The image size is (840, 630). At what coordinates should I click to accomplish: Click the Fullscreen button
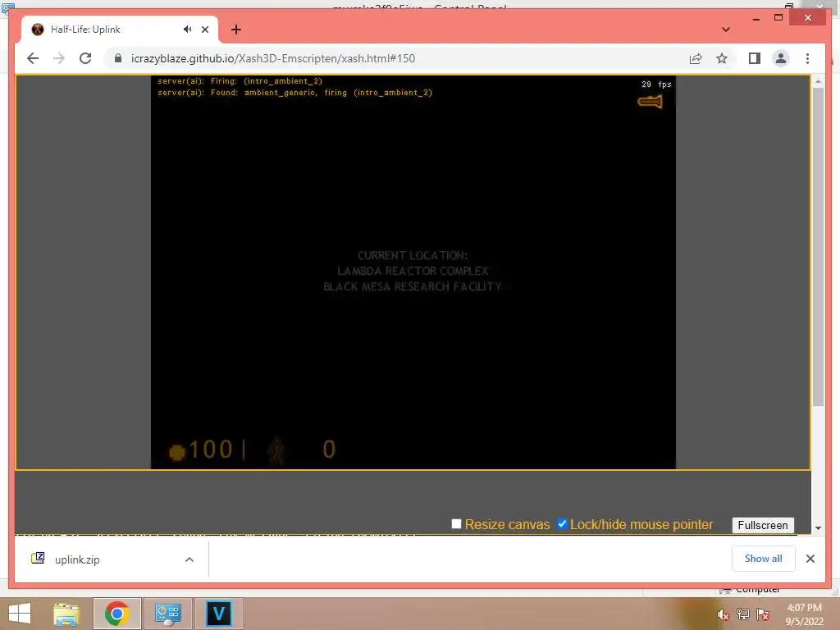[763, 525]
